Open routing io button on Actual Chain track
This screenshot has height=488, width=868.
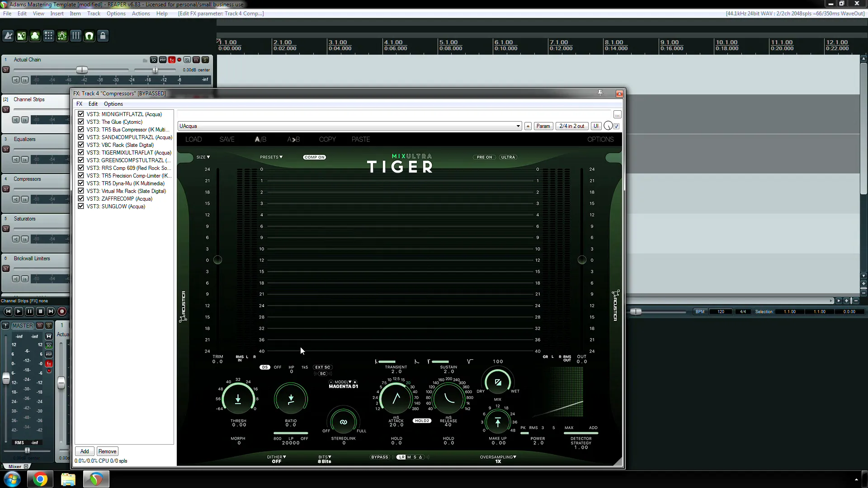pyautogui.click(x=154, y=60)
